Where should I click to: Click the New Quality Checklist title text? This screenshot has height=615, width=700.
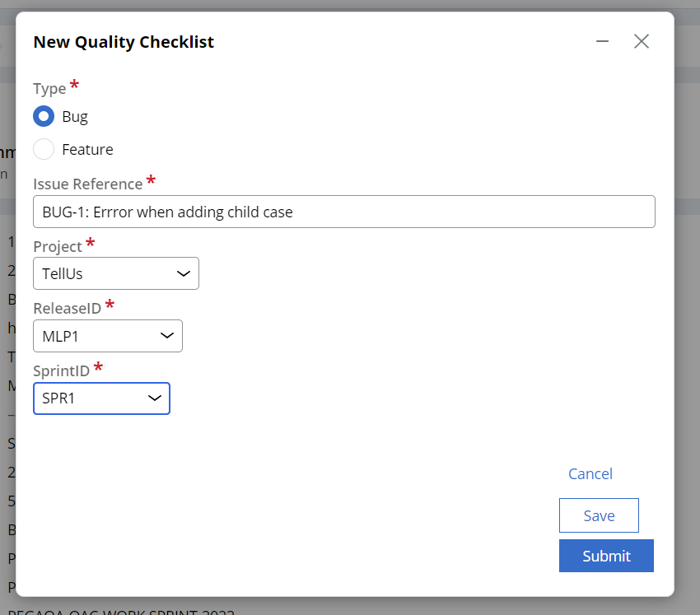pyautogui.click(x=124, y=42)
